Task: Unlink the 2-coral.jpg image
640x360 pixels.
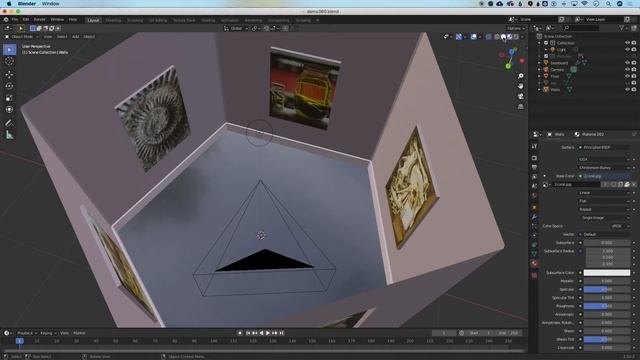Action: coord(633,184)
